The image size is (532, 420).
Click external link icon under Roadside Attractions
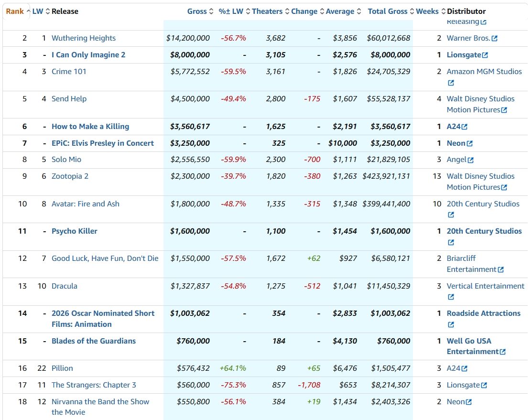451,325
